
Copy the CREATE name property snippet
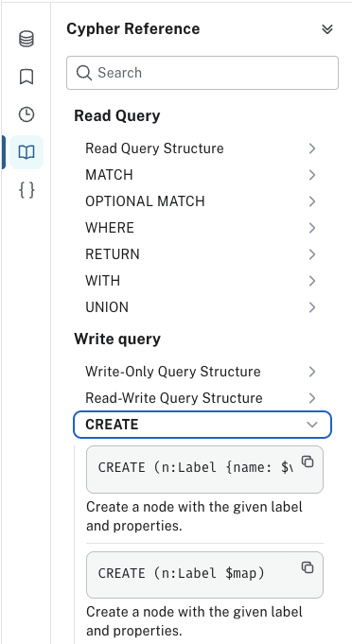(308, 461)
